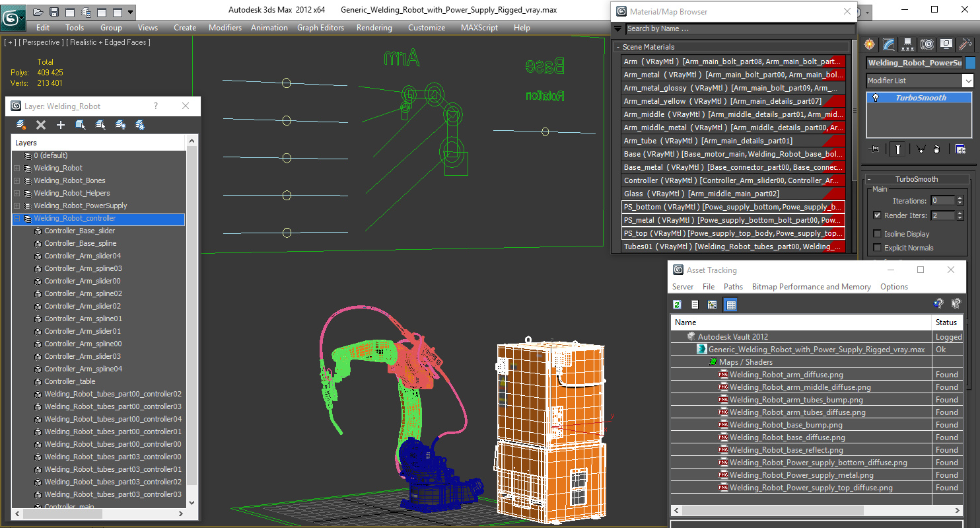Click the globe help icon in Asset Tracking
The image size is (980, 528).
[x=938, y=304]
